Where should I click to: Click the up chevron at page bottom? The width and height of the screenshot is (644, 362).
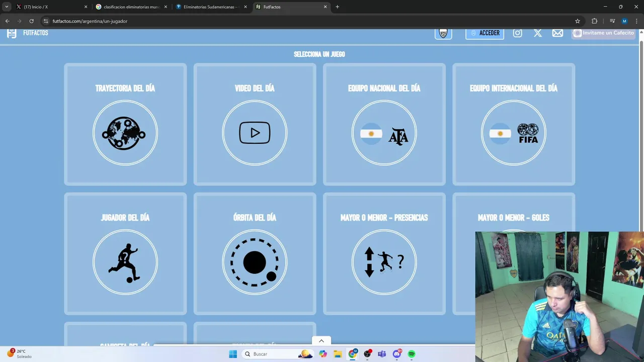321,341
